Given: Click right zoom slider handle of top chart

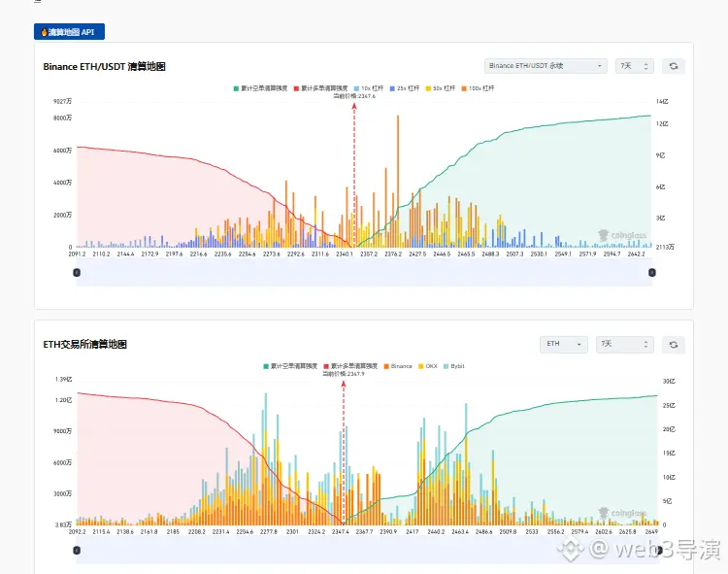Looking at the screenshot, I should 652,273.
